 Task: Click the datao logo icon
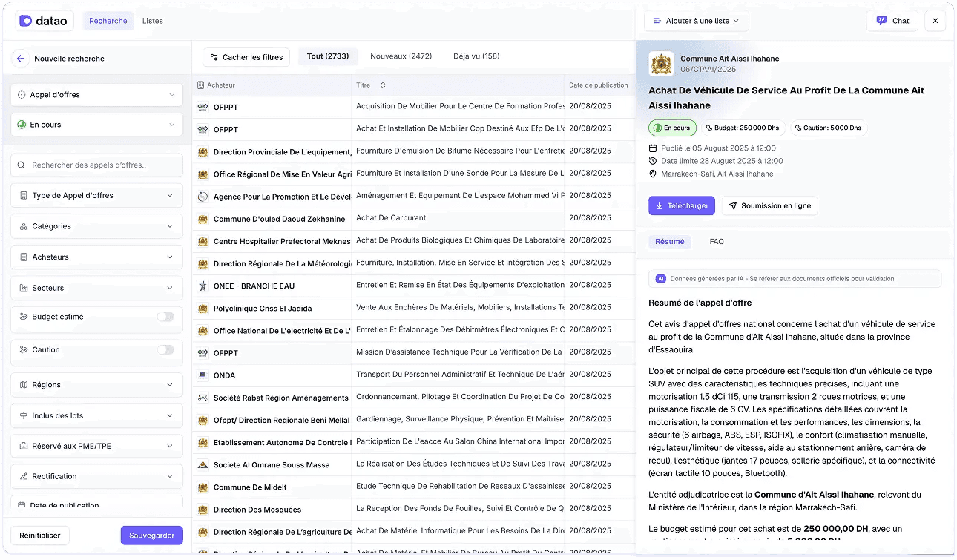click(26, 21)
